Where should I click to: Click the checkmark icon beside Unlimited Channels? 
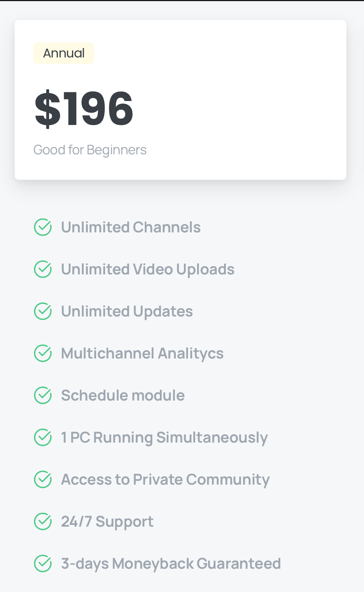(x=43, y=227)
